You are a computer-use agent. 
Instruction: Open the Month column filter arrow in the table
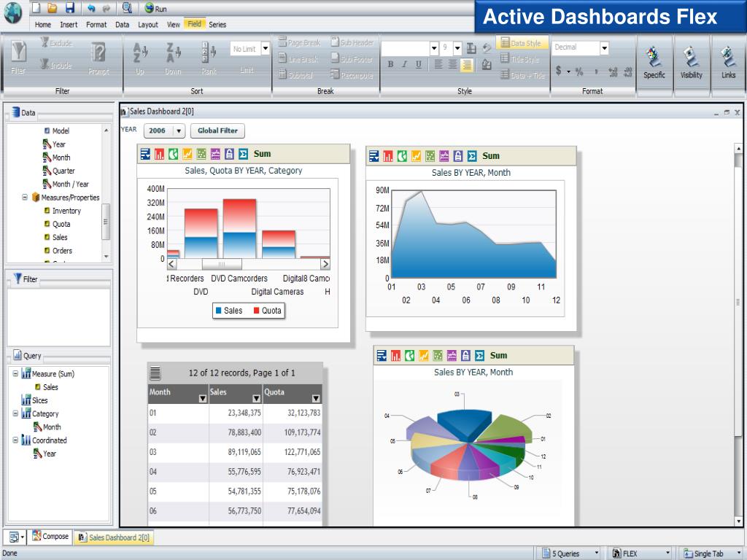pos(202,399)
